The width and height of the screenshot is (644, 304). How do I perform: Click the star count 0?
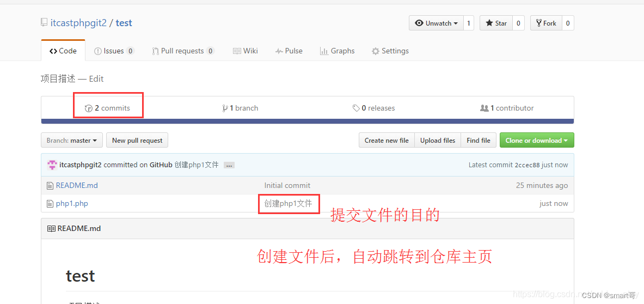point(518,23)
